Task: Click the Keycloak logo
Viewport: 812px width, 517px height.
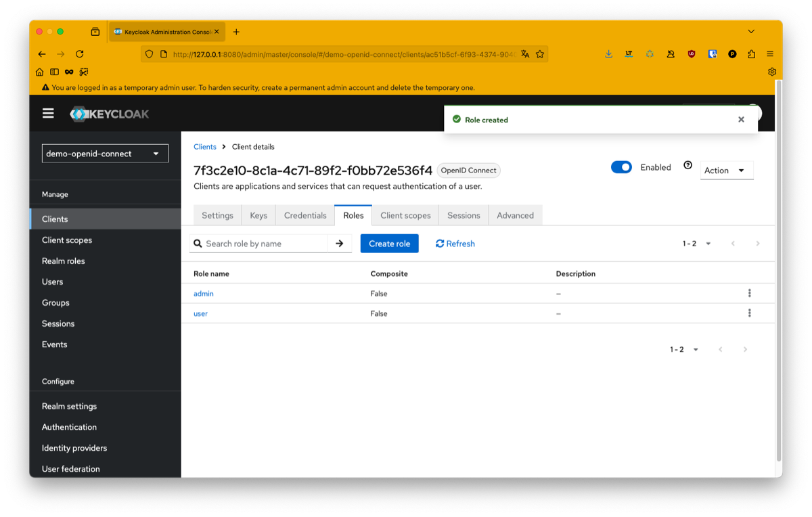Action: (110, 114)
